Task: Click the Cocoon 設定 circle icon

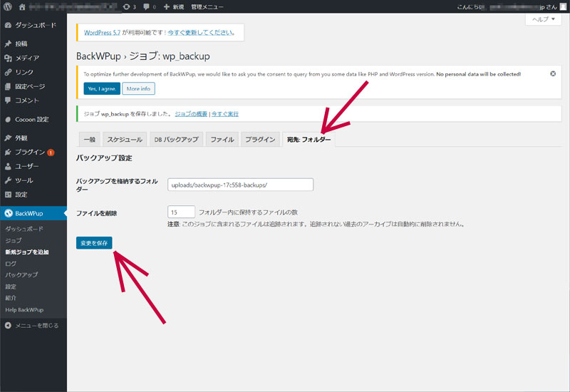Action: pos(8,119)
